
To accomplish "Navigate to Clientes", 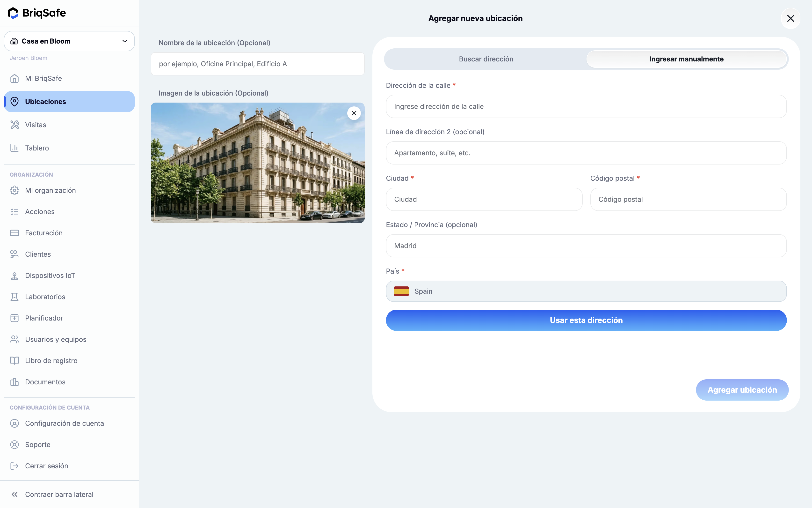I will pos(69,254).
